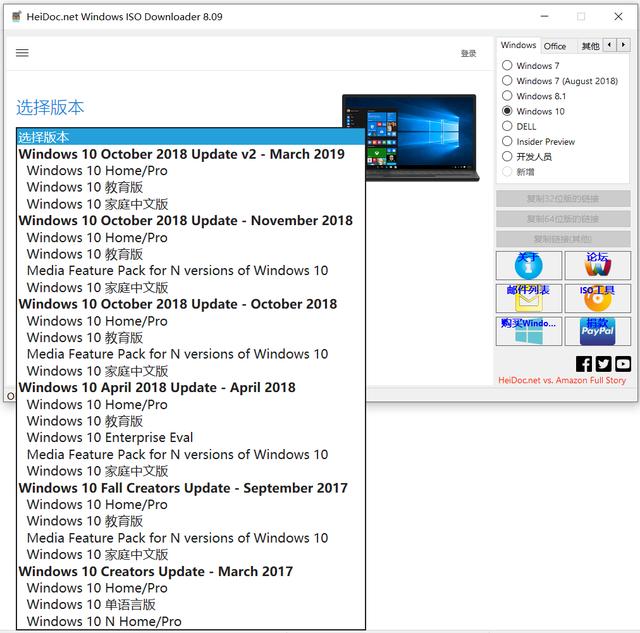Open the ISO工具 disc icon
The image size is (640, 633).
click(x=597, y=298)
